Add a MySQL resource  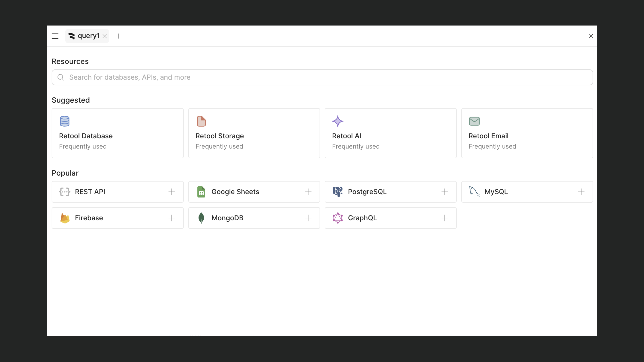coord(581,192)
